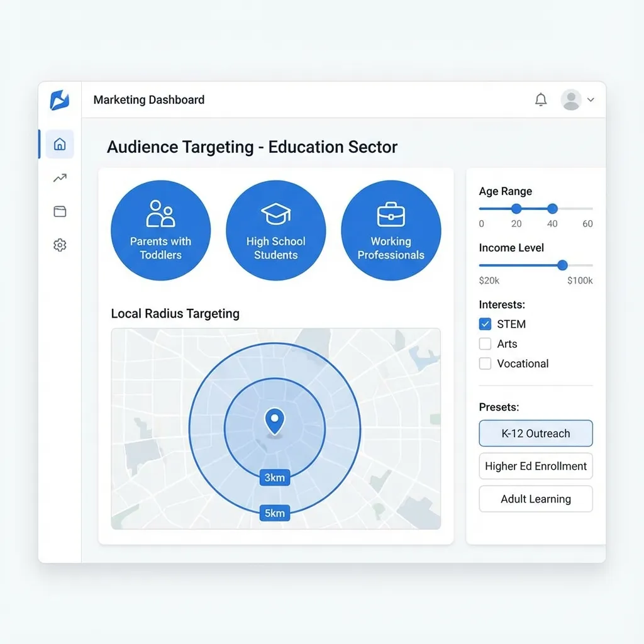Select Working Professionals audience circle
Viewport: 644px width, 644px height.
pos(391,230)
